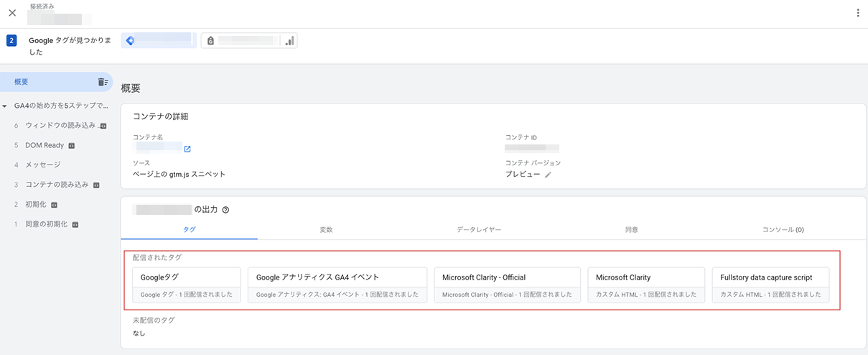The width and height of the screenshot is (868, 355).
Task: Open the container name external link icon
Action: 187,149
